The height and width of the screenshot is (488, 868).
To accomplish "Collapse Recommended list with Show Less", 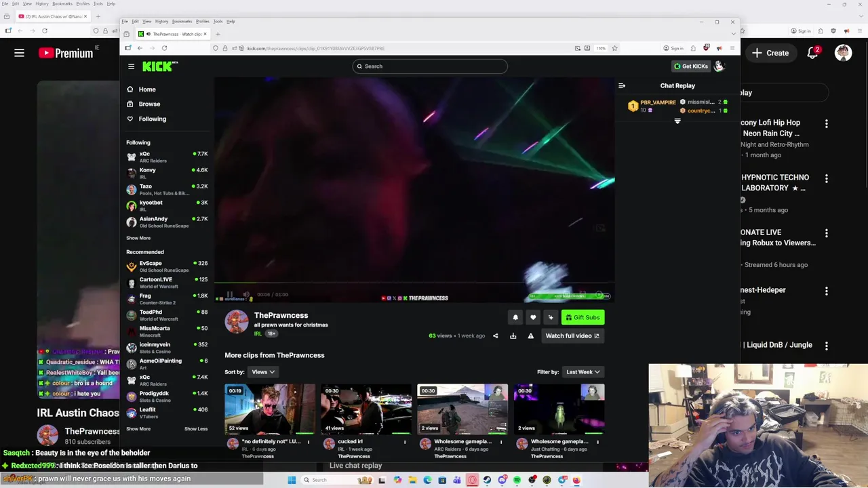I will [x=196, y=429].
